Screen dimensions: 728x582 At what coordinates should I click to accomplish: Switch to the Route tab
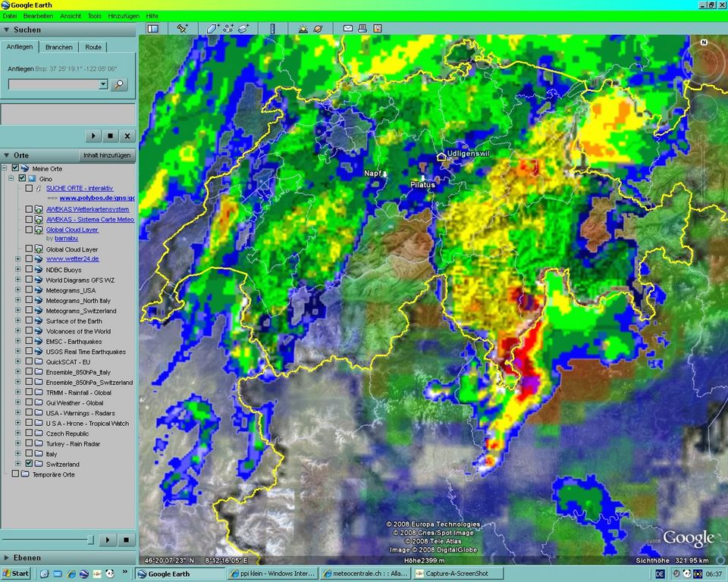click(93, 47)
